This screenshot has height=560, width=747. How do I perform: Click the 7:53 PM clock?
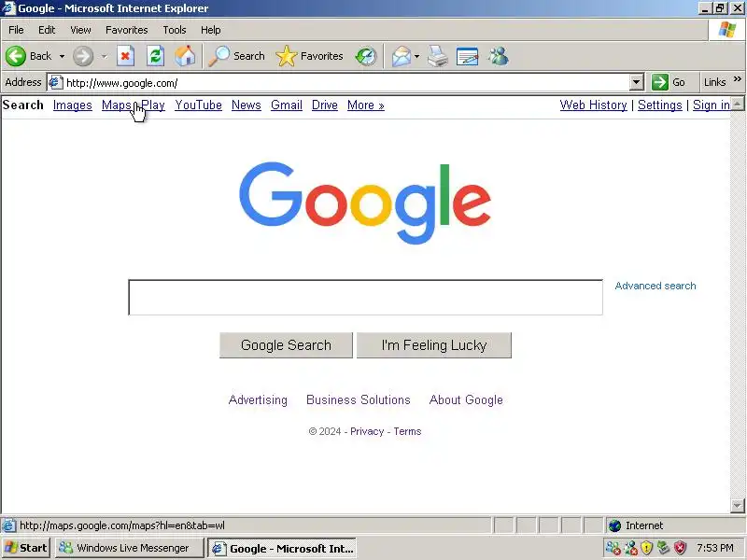point(714,548)
